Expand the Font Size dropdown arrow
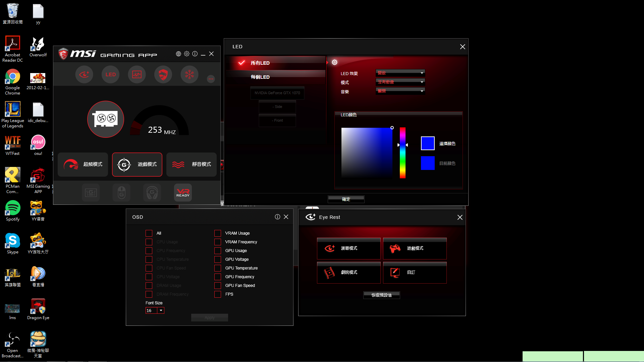The width and height of the screenshot is (644, 362). [161, 311]
